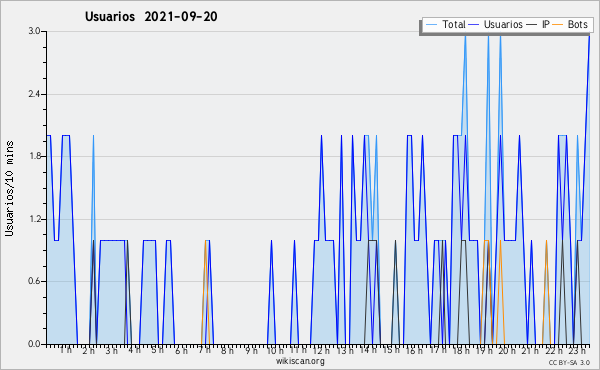The height and width of the screenshot is (370, 600).
Task: Click the '10 h' x-axis label
Action: coord(275,351)
